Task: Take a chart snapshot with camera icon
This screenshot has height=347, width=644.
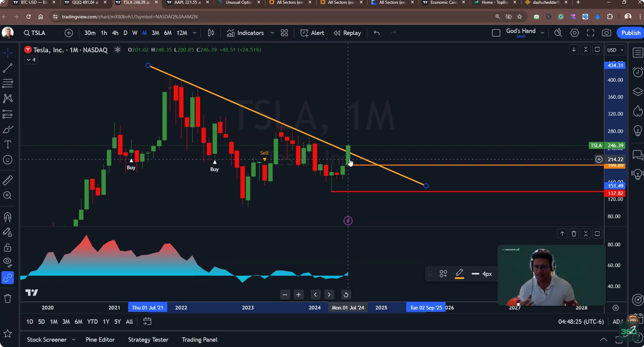Action: point(607,33)
